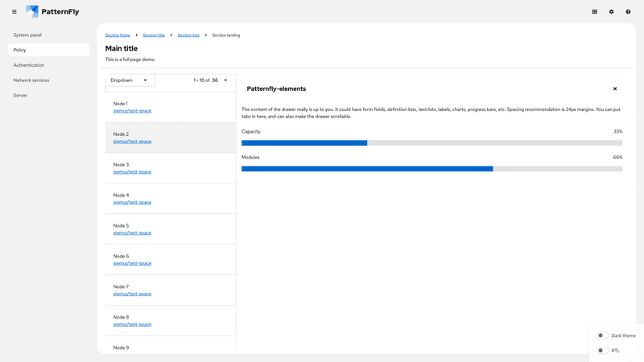Screen dimensions: 644x362
Task: Select the Node 8 list row
Action: [x=171, y=320]
